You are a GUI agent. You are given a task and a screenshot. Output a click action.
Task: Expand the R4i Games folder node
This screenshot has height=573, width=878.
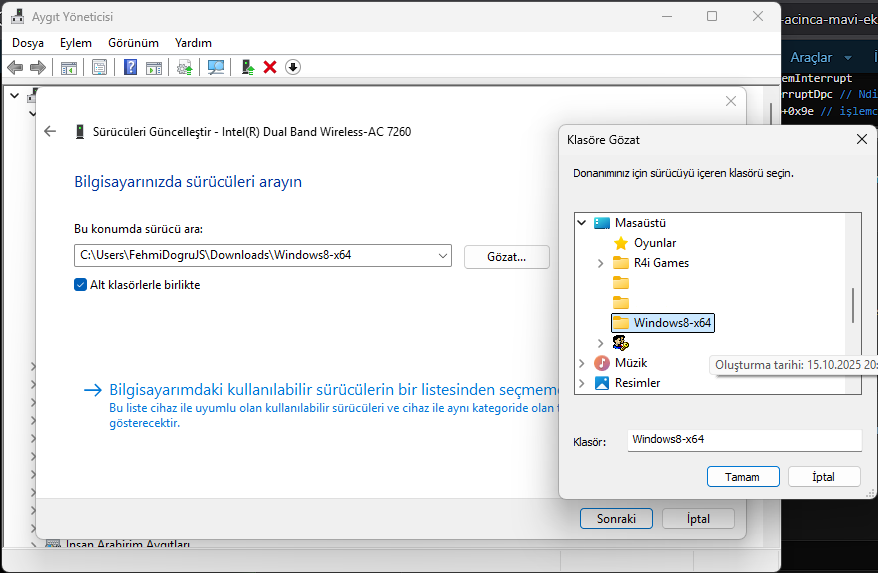coord(600,263)
